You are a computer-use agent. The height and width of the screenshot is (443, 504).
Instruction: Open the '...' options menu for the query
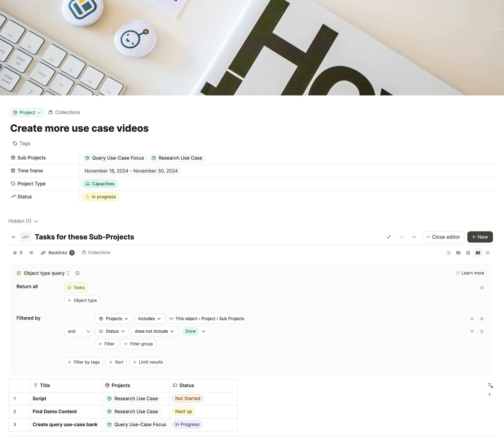click(x=401, y=237)
